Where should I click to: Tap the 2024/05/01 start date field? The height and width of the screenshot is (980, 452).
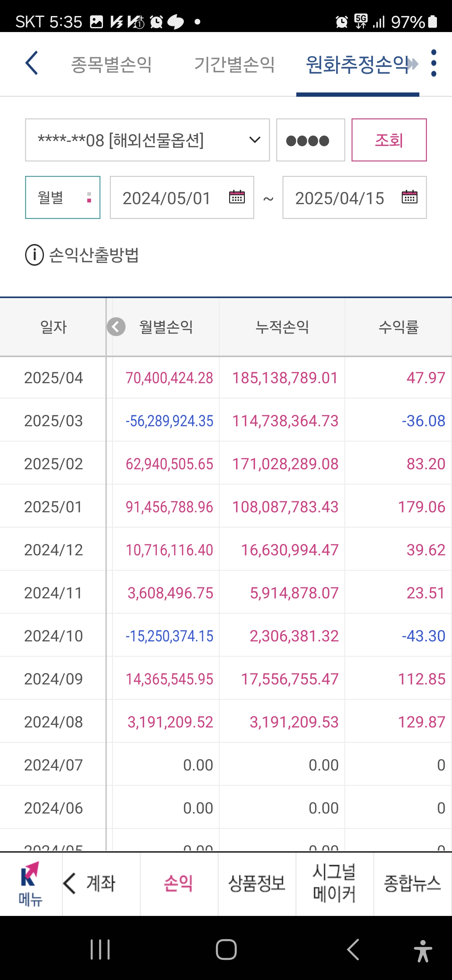pos(182,198)
